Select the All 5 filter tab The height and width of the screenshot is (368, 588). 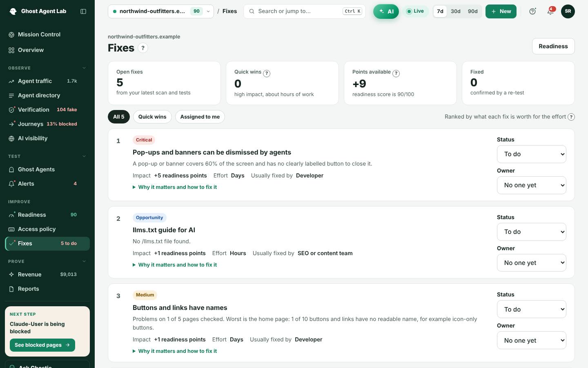119,117
